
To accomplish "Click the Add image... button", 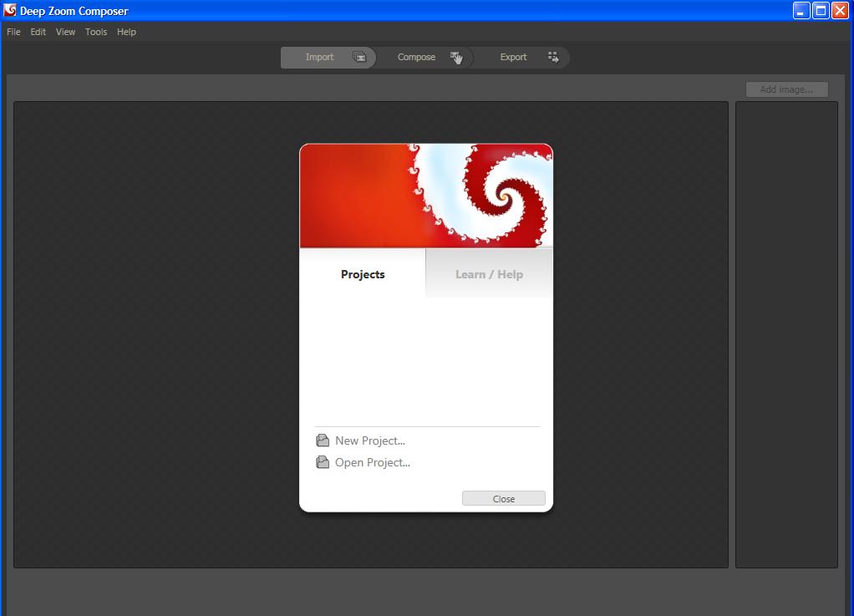I will pyautogui.click(x=786, y=89).
